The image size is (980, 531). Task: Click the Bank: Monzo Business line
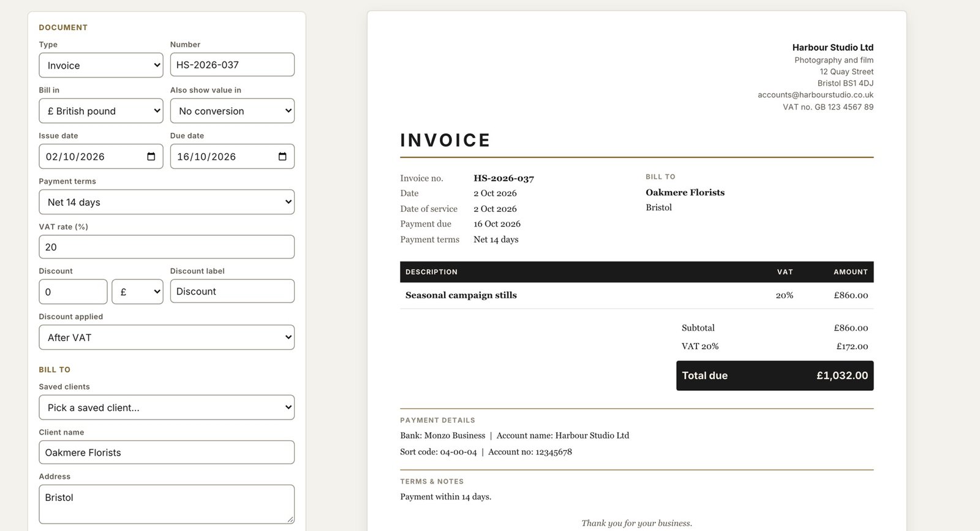pyautogui.click(x=514, y=435)
